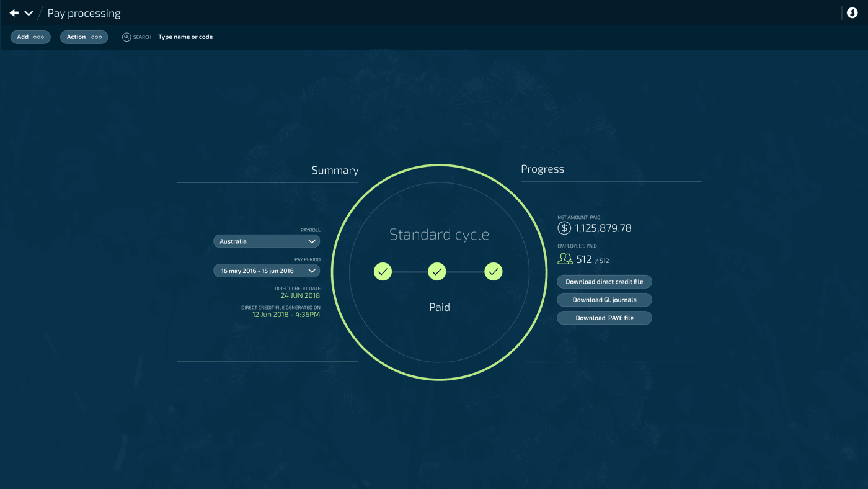Click Download GL journals button
The width and height of the screenshot is (868, 489).
coord(604,300)
